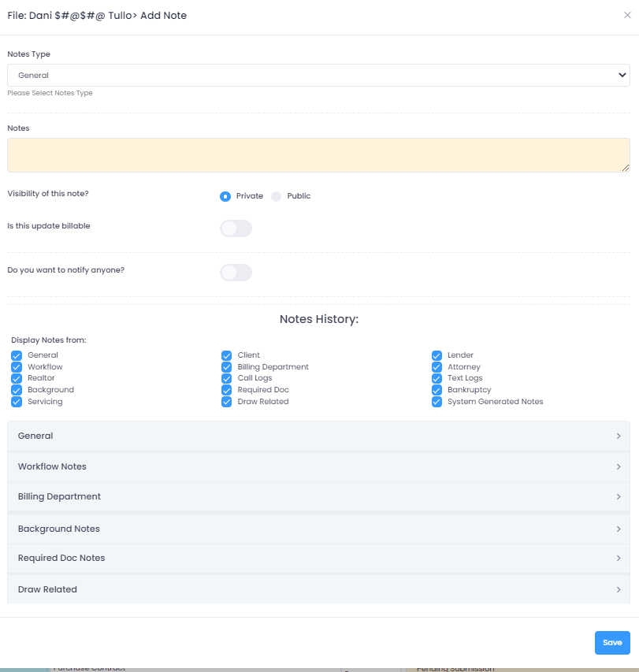This screenshot has height=672, width=639.
Task: Disable the Bankruptcy notes filter
Action: tap(437, 390)
